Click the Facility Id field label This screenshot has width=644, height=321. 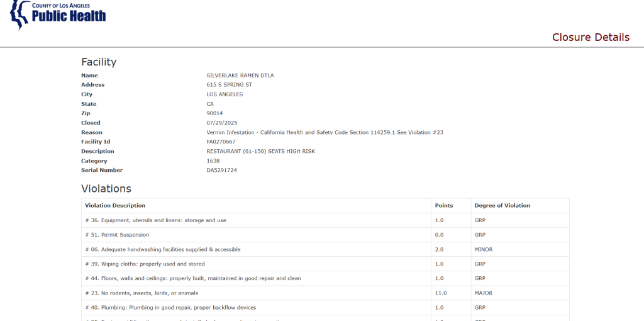[x=96, y=142]
